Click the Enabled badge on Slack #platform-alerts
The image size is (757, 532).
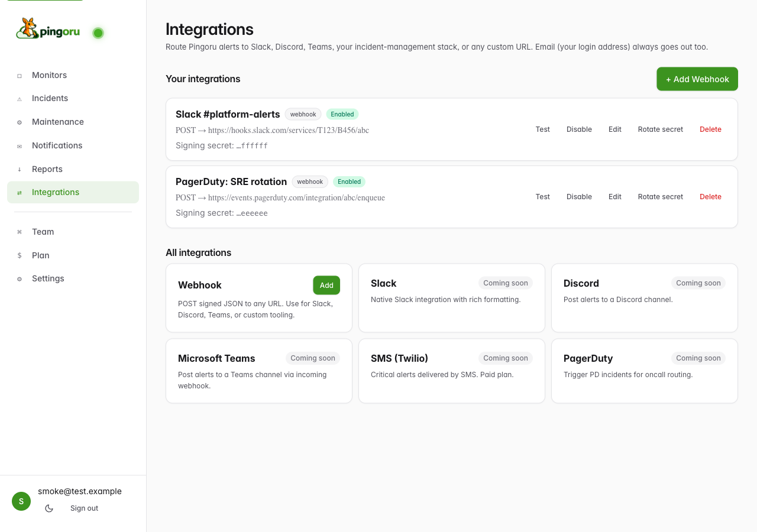(342, 114)
